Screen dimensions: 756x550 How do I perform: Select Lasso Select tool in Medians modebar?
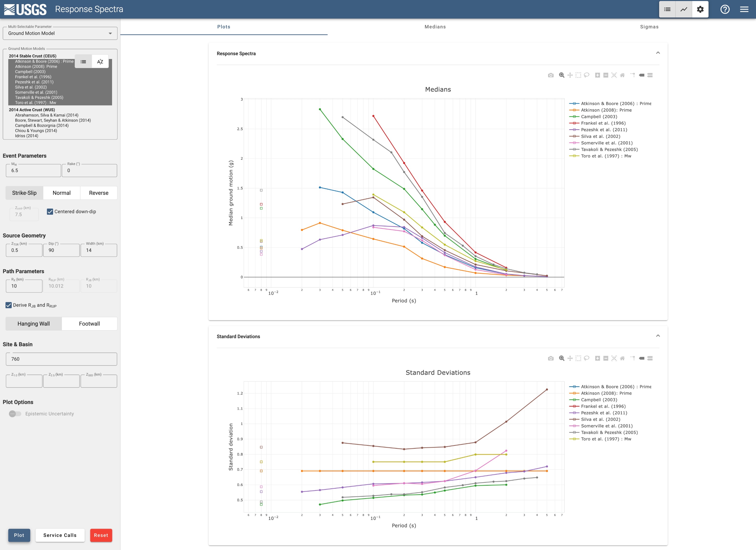[587, 75]
